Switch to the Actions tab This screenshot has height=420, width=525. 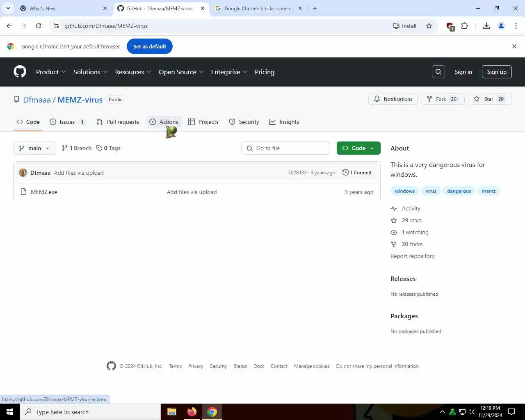(x=164, y=122)
